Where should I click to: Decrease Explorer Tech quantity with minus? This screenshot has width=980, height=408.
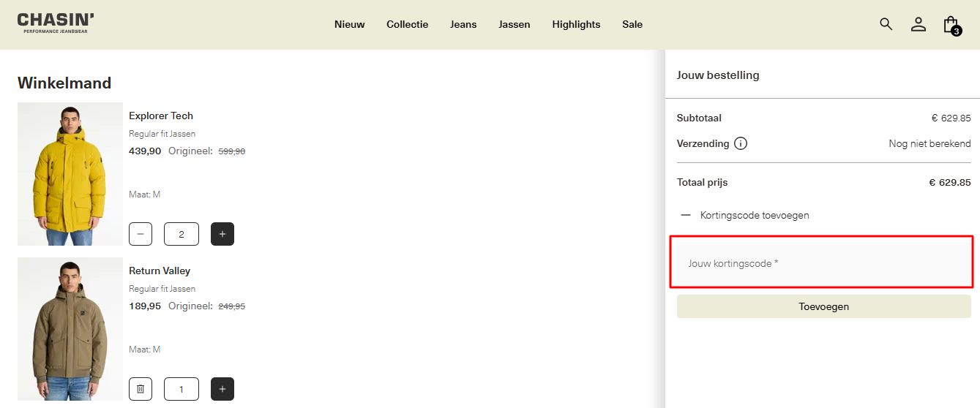tap(141, 234)
